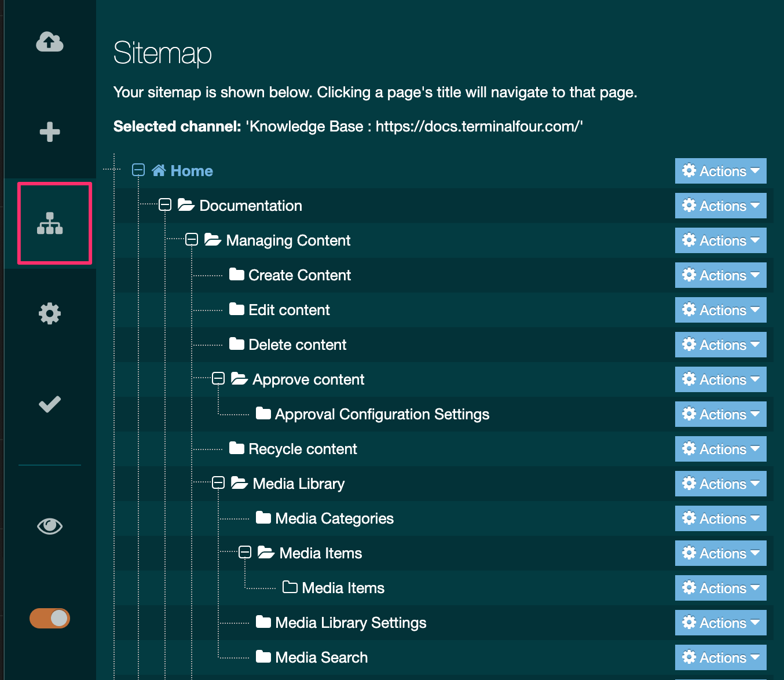784x680 pixels.
Task: Collapse the Home tree node
Action: [x=138, y=170]
